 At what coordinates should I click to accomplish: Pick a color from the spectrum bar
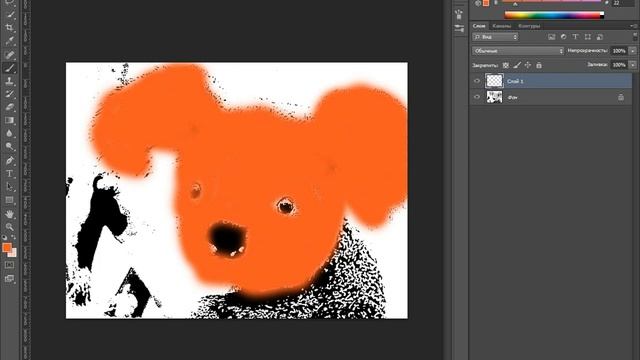click(x=554, y=16)
